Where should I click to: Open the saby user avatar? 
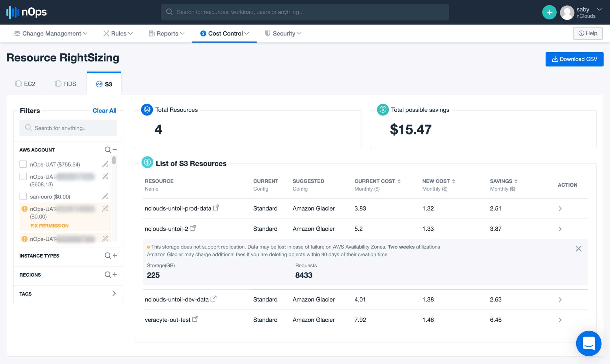[567, 13]
